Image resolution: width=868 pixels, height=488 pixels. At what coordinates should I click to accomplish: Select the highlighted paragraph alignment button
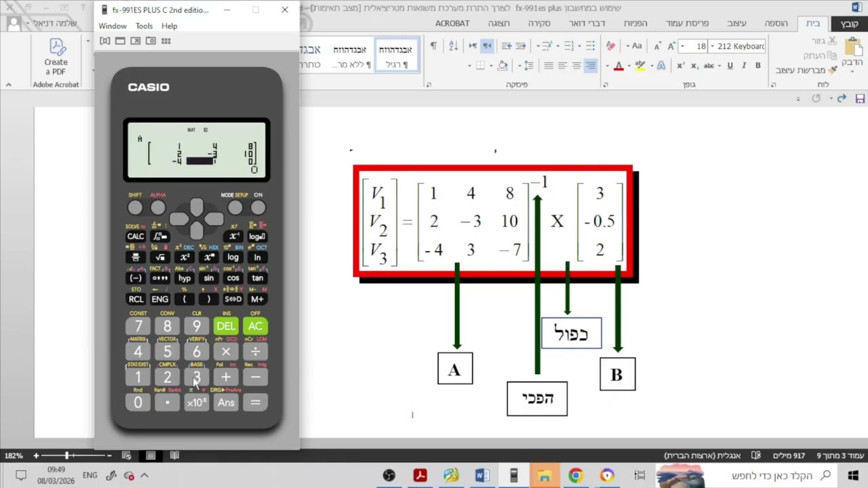coord(591,66)
